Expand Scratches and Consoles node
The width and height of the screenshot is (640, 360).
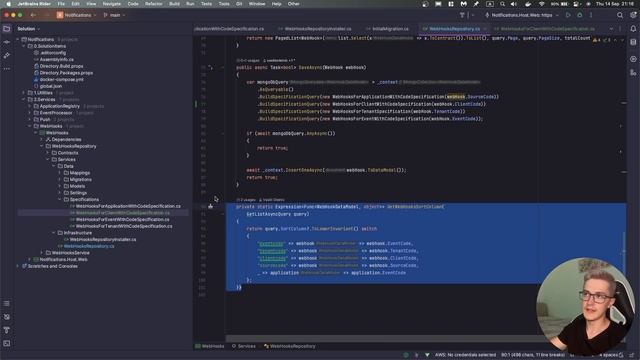coord(18,266)
